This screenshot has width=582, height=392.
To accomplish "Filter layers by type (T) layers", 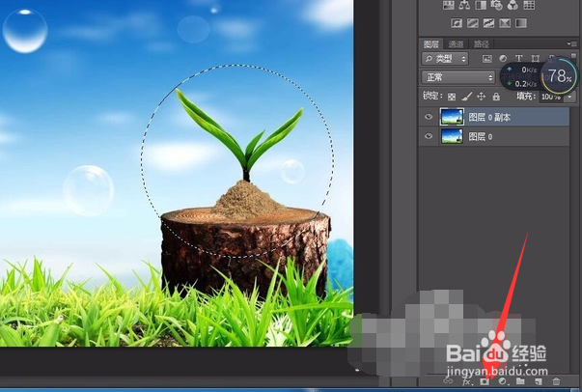I will pos(519,58).
